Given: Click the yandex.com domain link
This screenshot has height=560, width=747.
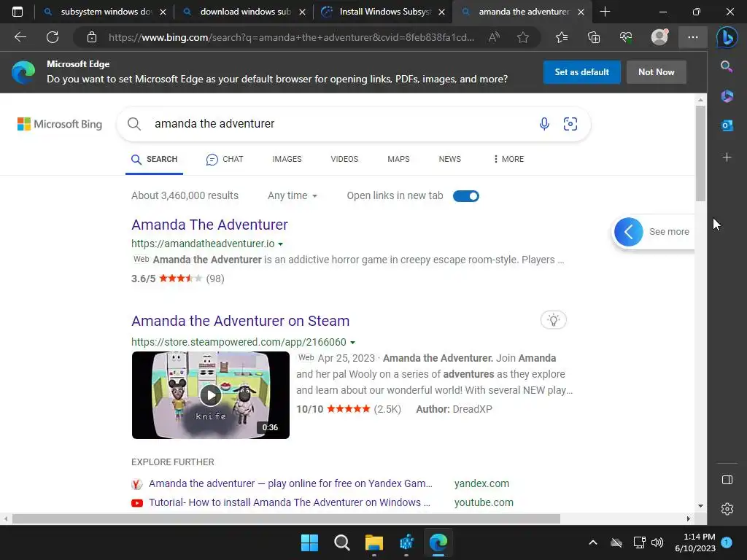Looking at the screenshot, I should pyautogui.click(x=481, y=483).
